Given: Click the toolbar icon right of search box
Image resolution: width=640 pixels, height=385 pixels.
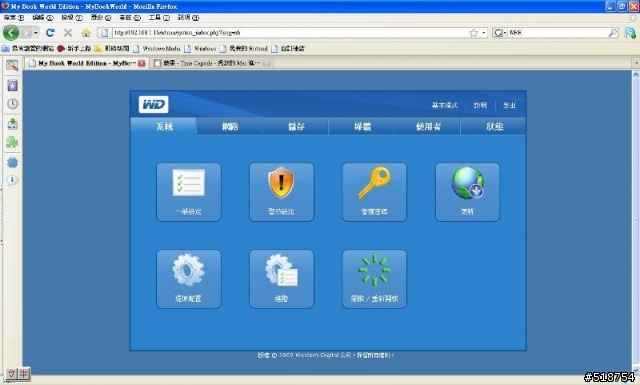Looking at the screenshot, I should pos(630,33).
